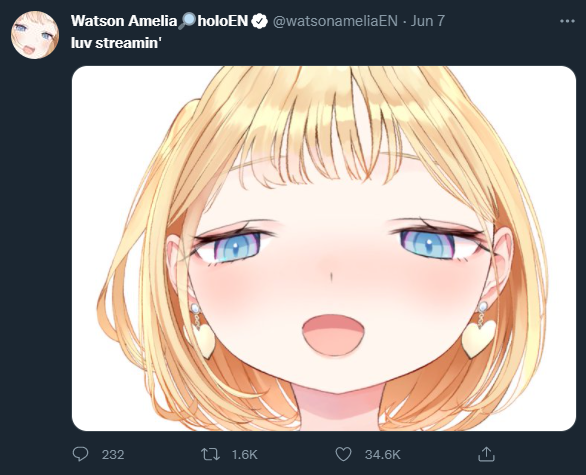Open Watson Amelia's profile avatar
This screenshot has height=475, width=586.
[x=35, y=35]
